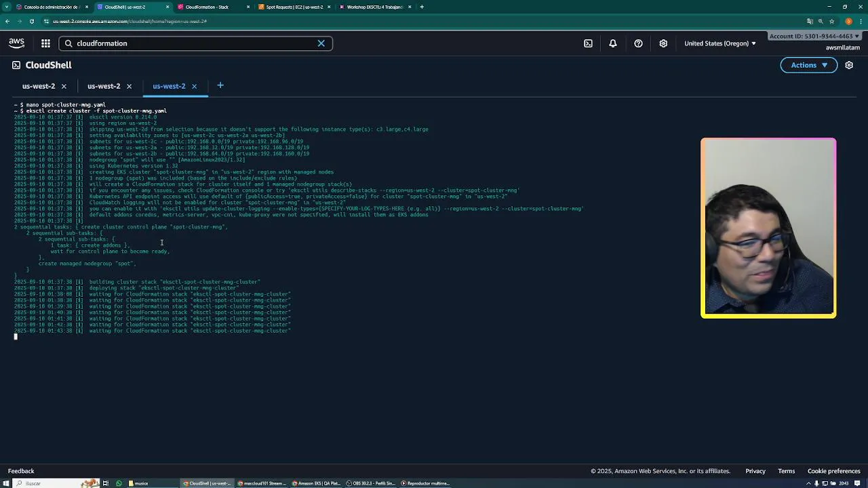Viewport: 868px width, 488px height.
Task: Close the Spot Requests browser tab
Action: [x=329, y=7]
